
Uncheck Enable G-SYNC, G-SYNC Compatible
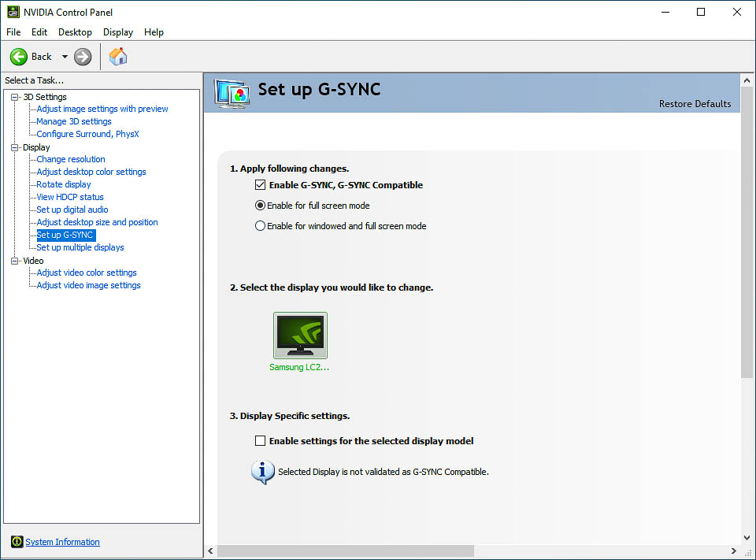point(260,185)
